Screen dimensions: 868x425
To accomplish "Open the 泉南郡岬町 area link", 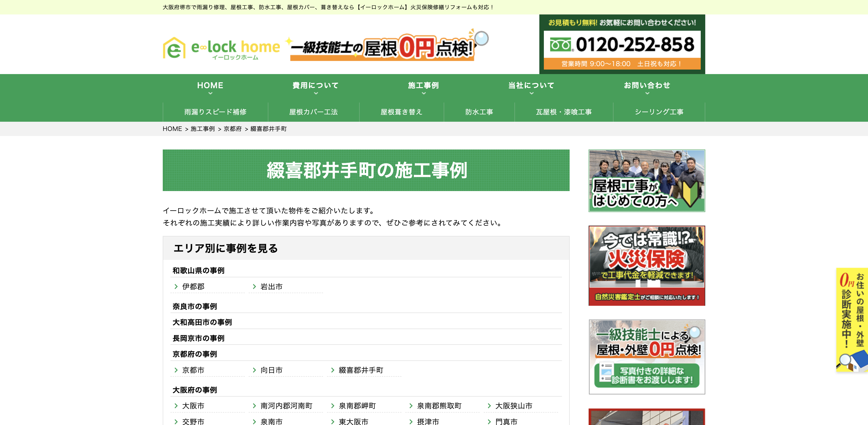I will click(357, 406).
